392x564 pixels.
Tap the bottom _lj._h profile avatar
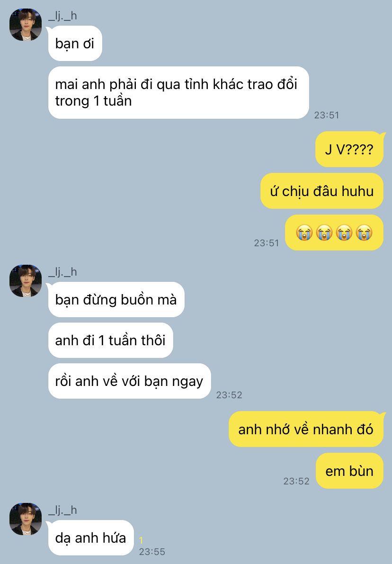point(26,519)
